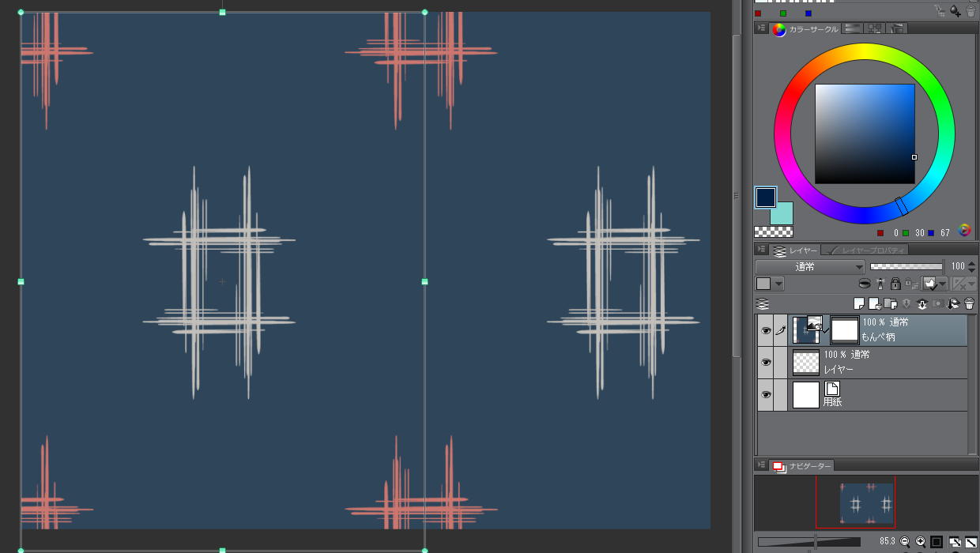Click the navigator zoom slider
The height and width of the screenshot is (553, 980).
pos(809,542)
